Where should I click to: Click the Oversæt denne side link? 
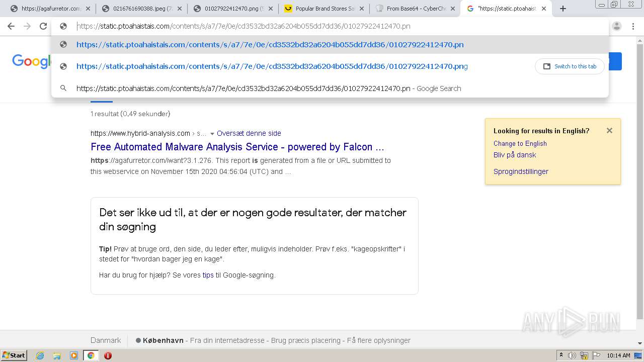[x=249, y=133]
